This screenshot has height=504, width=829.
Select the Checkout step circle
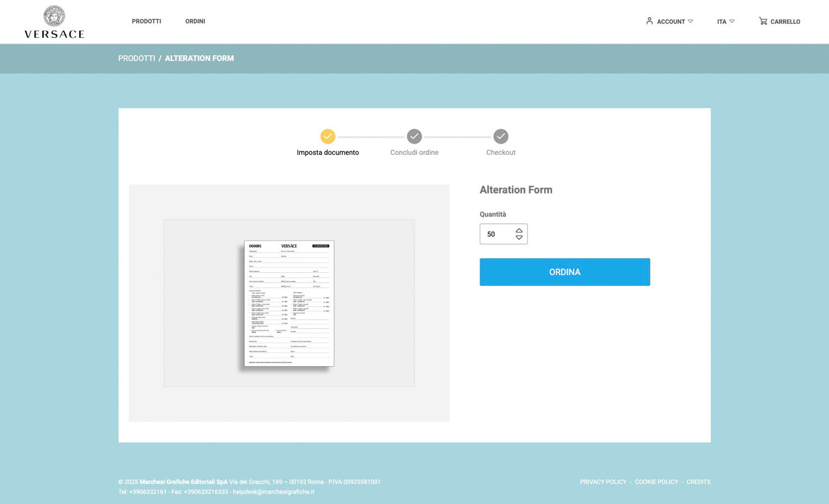click(x=501, y=136)
